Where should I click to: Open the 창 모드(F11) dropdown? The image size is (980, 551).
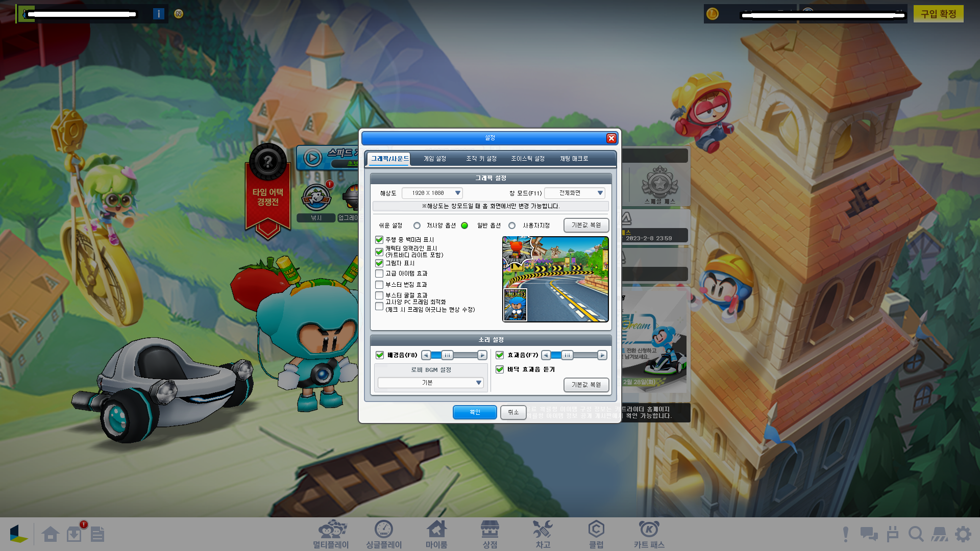pos(575,193)
